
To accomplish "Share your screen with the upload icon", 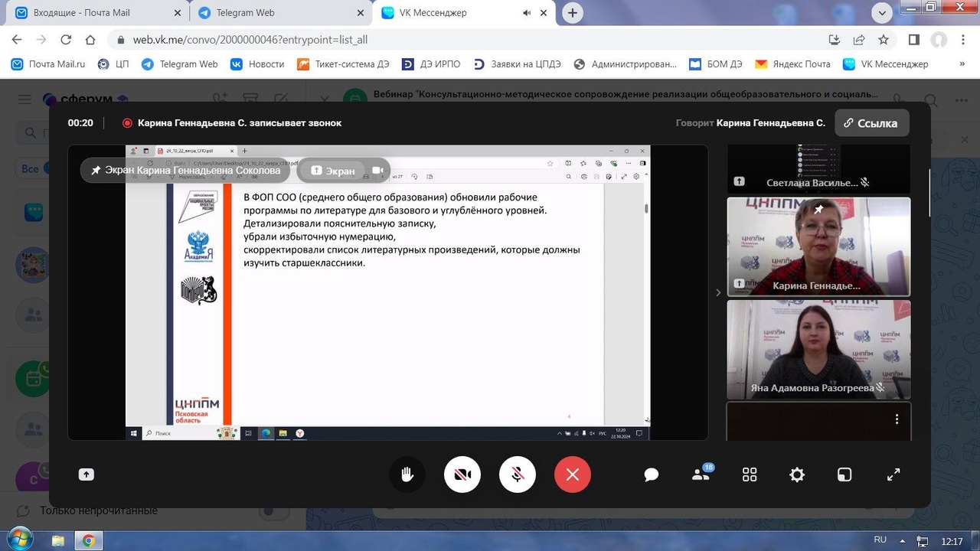I will click(87, 474).
